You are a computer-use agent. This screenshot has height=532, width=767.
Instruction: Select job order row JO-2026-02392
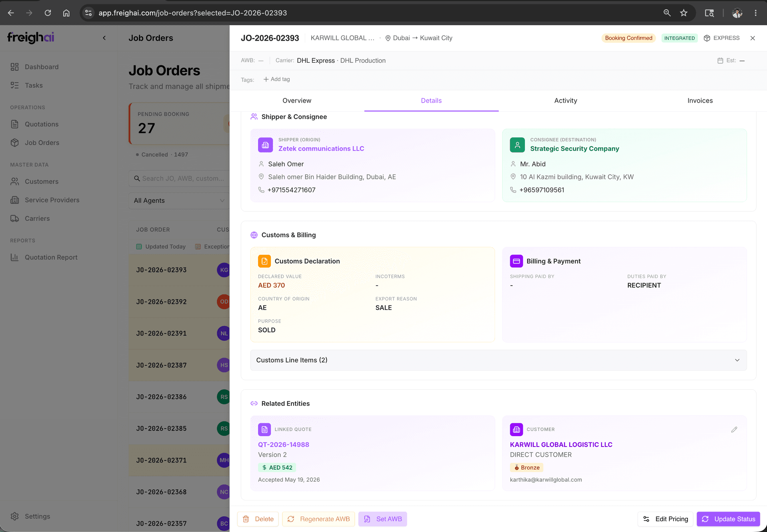[x=179, y=302]
